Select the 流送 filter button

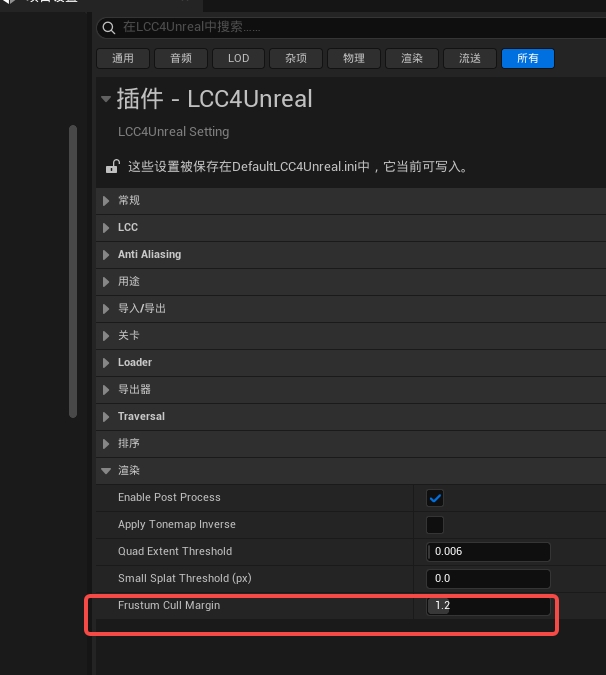click(x=470, y=59)
